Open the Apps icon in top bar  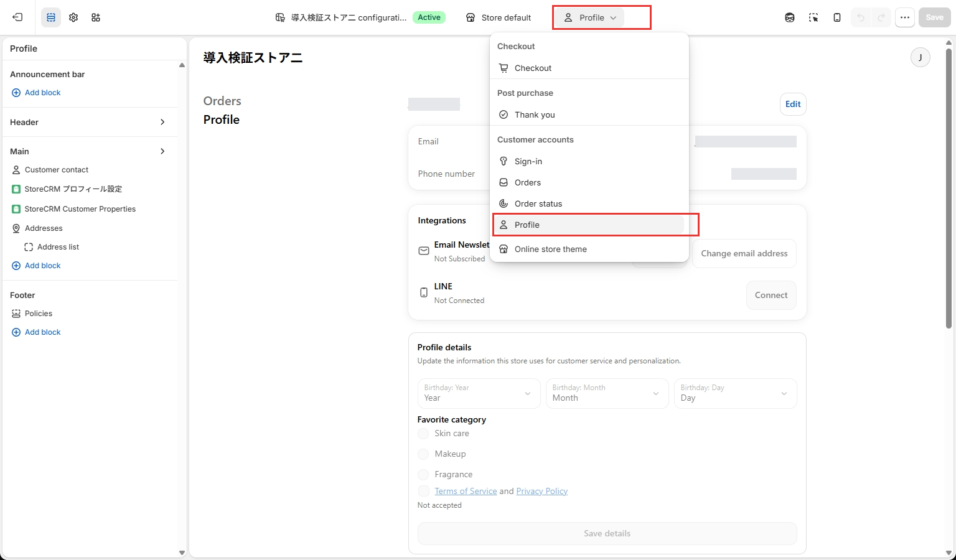96,17
